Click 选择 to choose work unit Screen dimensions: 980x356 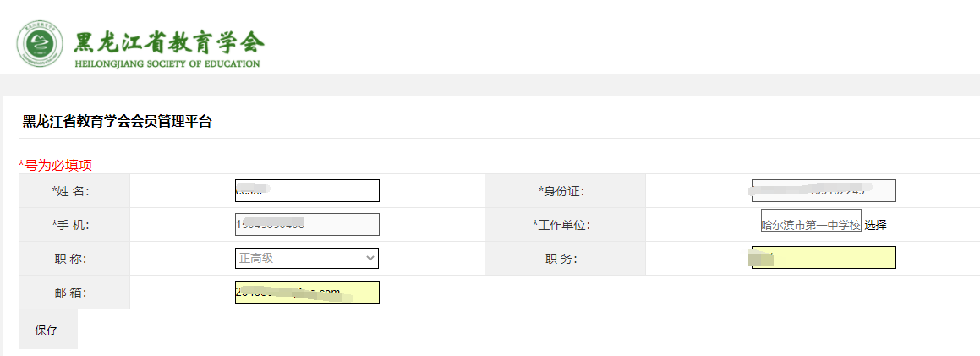pyautogui.click(x=876, y=225)
